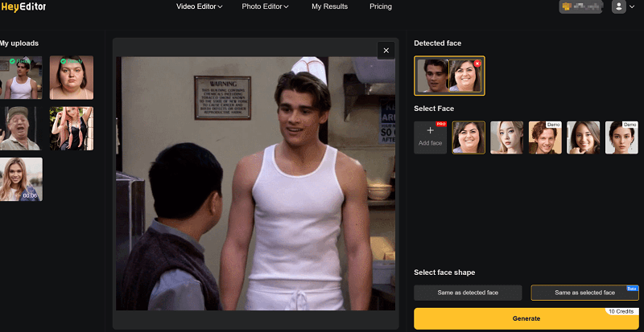Choose the last Demo woman face
Image resolution: width=644 pixels, height=332 pixels.
click(621, 137)
